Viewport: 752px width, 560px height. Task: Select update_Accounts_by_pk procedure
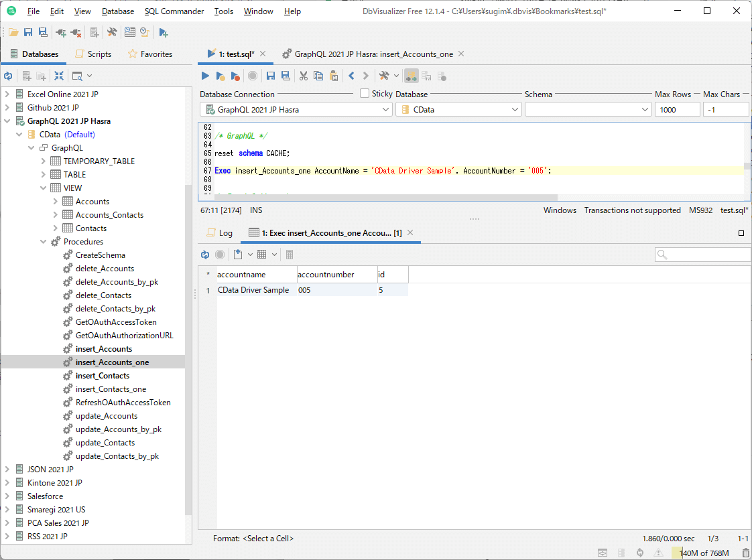coord(118,429)
